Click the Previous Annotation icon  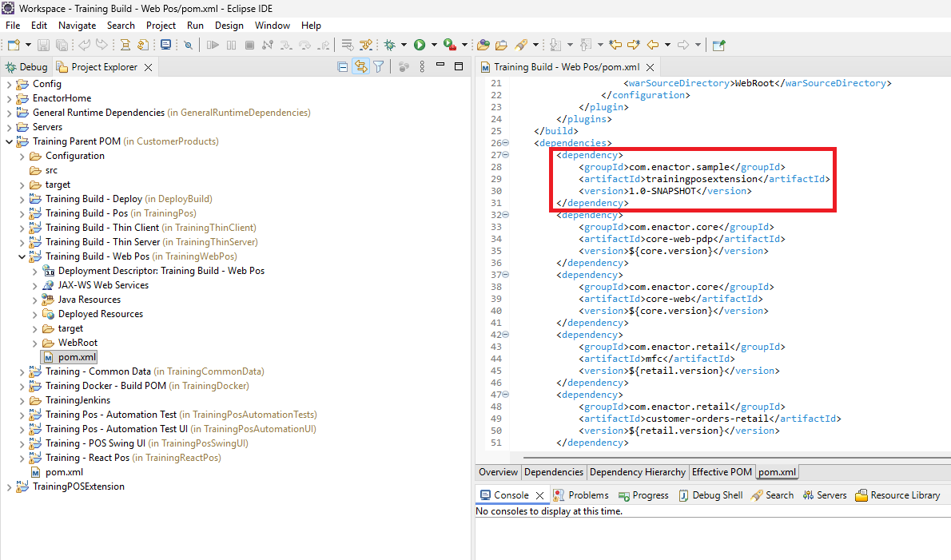pos(585,45)
